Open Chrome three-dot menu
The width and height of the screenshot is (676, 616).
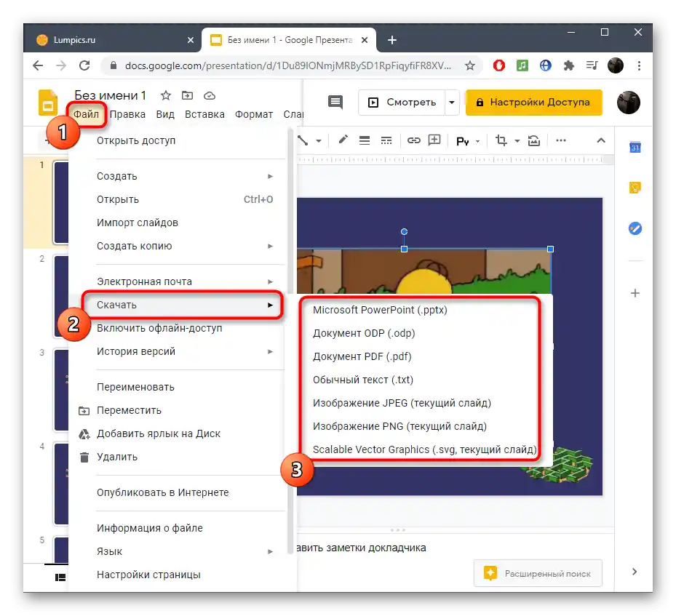640,65
